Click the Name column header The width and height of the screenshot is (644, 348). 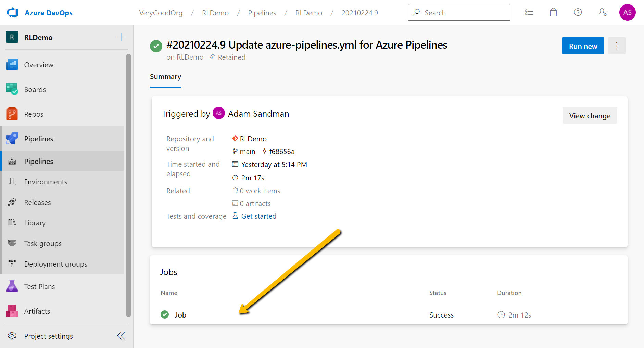coord(169,293)
